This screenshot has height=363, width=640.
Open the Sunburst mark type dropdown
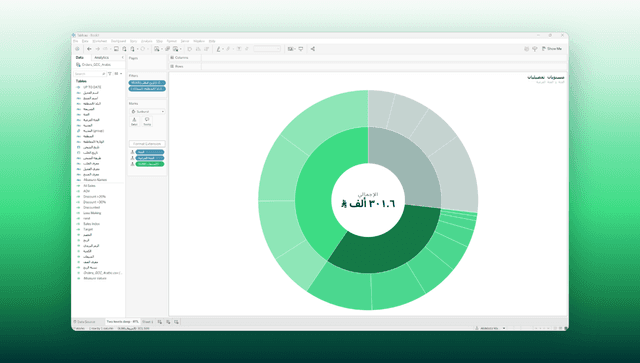tap(147, 111)
